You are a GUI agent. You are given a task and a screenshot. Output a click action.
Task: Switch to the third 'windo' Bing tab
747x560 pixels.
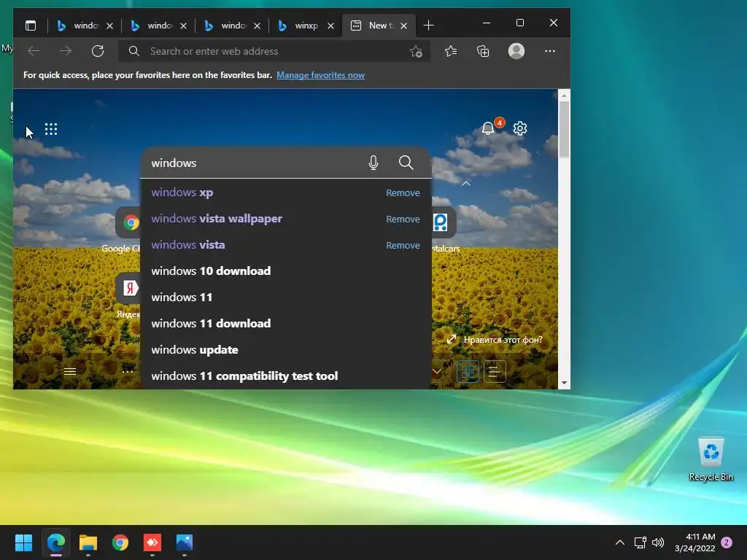[x=233, y=26]
